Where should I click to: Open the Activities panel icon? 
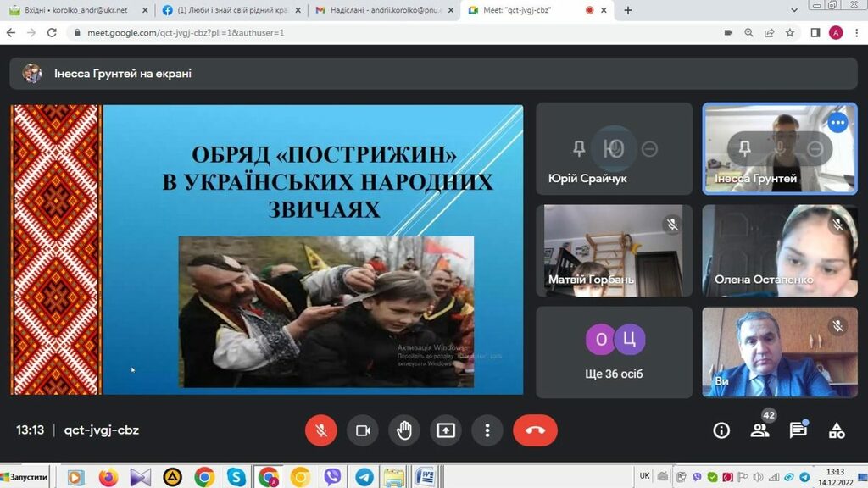[x=837, y=430]
